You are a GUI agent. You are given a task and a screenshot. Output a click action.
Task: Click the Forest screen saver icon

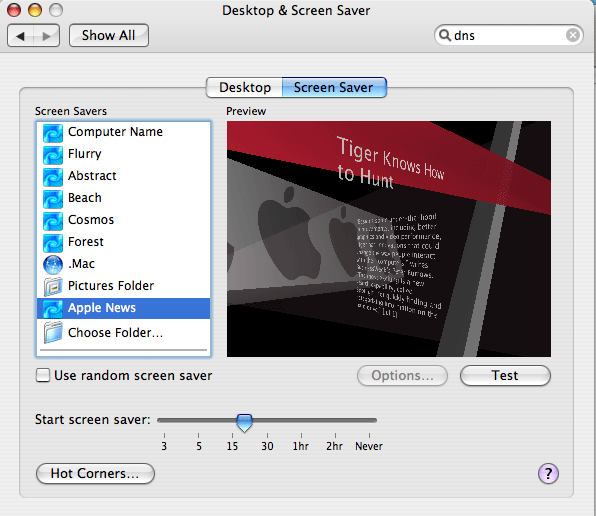tap(53, 243)
